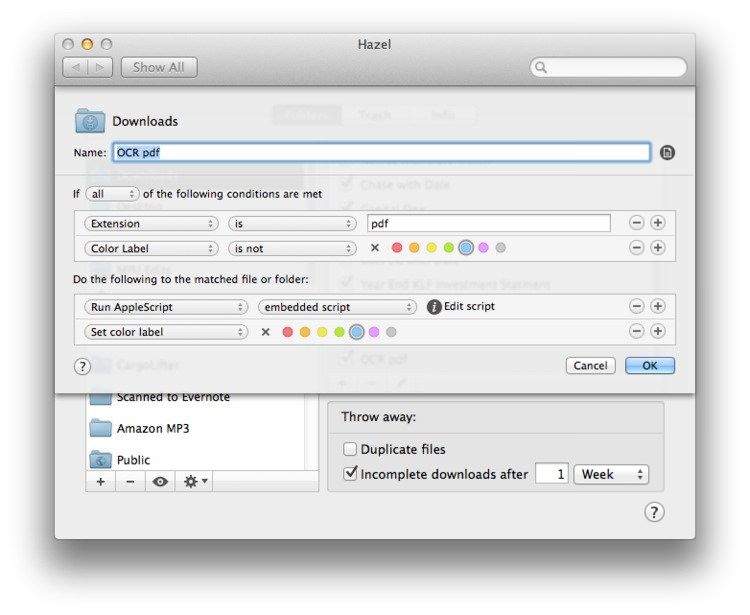
Task: Change the 'all' conditions match dropdown
Action: 112,194
